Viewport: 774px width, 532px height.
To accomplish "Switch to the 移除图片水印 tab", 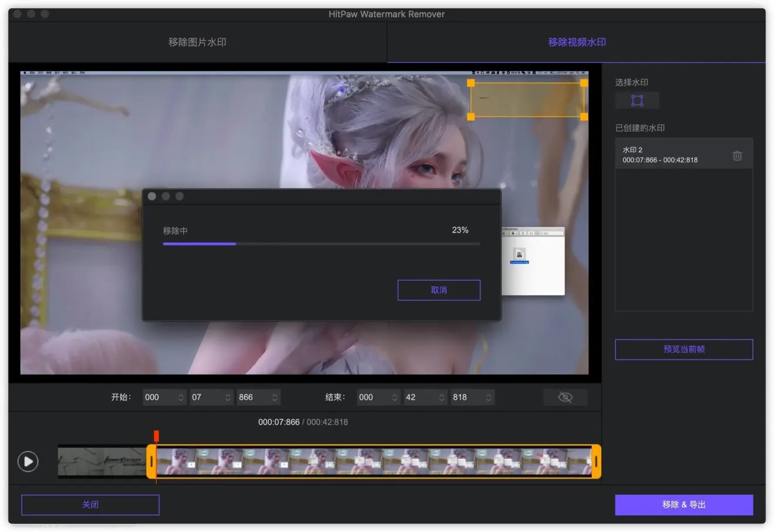I will [x=197, y=42].
